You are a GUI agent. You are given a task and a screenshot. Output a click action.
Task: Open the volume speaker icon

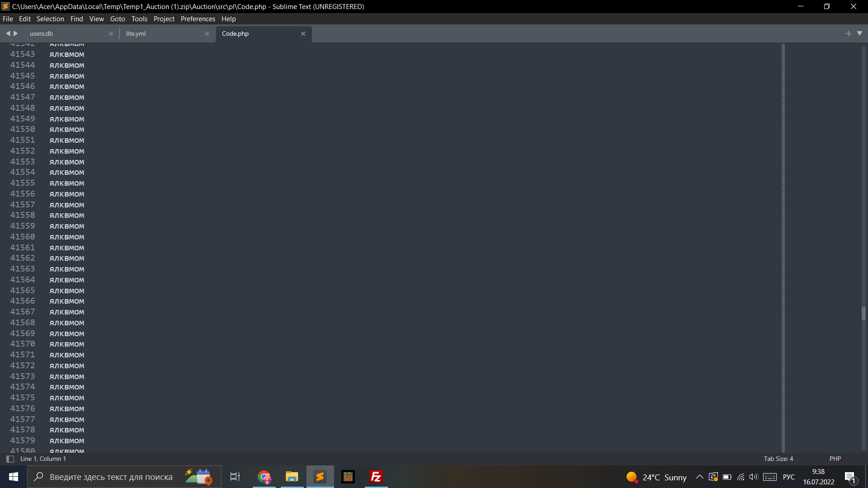click(753, 477)
